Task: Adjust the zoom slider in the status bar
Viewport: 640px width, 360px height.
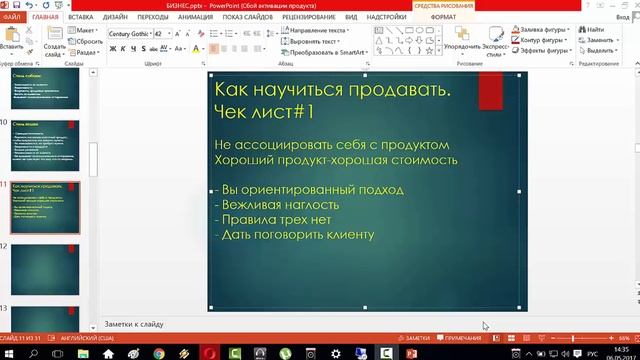Action: 573,338
